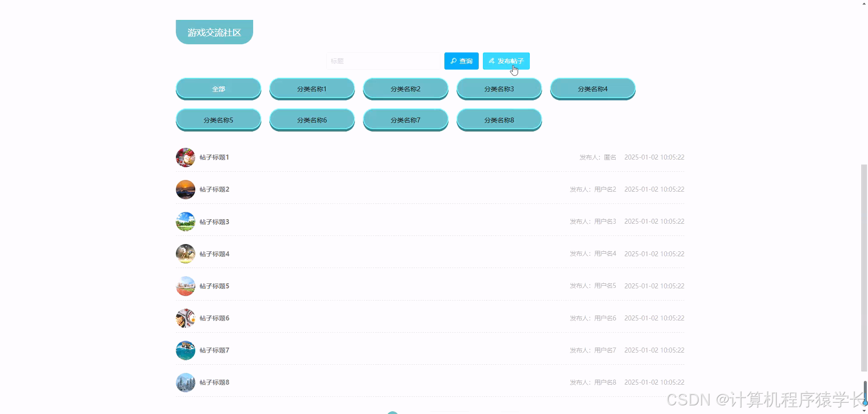Click the publisher text 发布人:用户名6

pos(593,318)
